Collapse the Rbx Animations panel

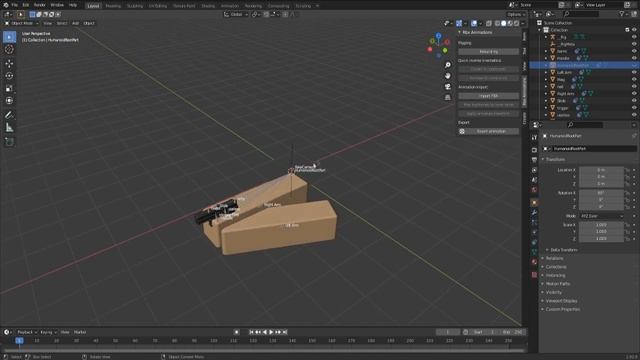pos(460,32)
